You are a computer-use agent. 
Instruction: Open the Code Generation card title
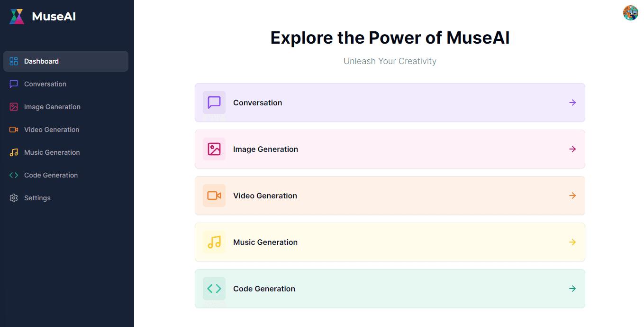264,289
